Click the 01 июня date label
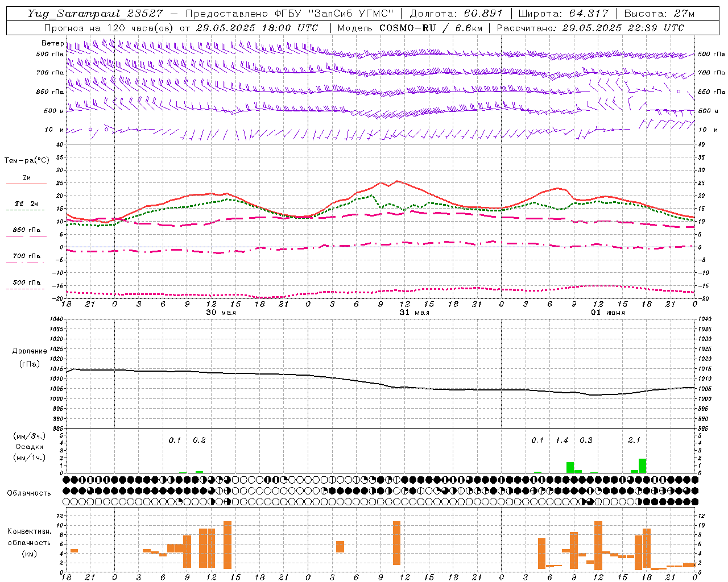The width and height of the screenshot is (728, 582). 608,313
